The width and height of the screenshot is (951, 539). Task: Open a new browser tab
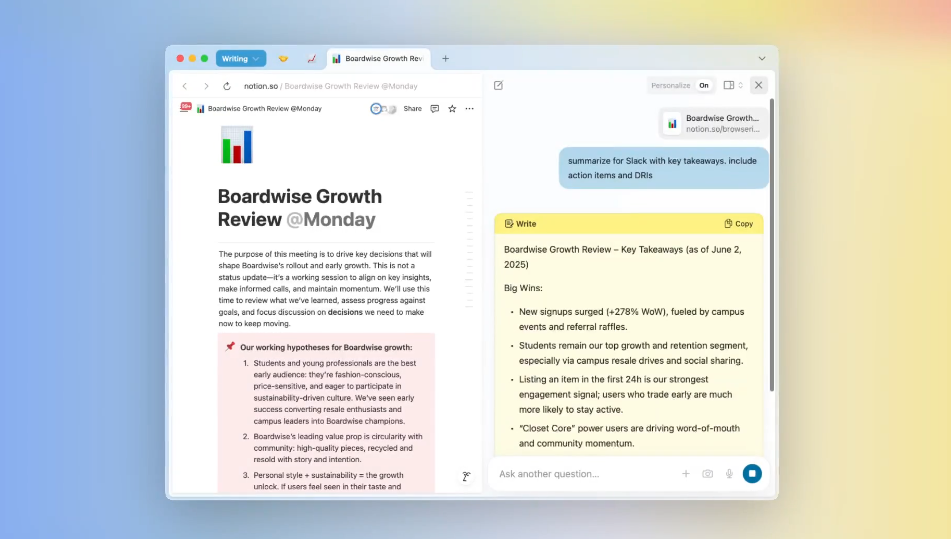(446, 59)
